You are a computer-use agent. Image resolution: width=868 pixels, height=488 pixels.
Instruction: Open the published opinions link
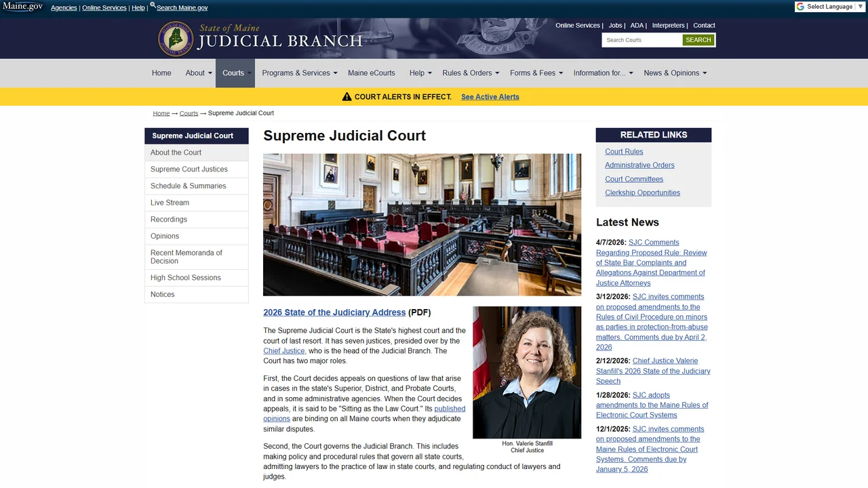click(x=364, y=413)
